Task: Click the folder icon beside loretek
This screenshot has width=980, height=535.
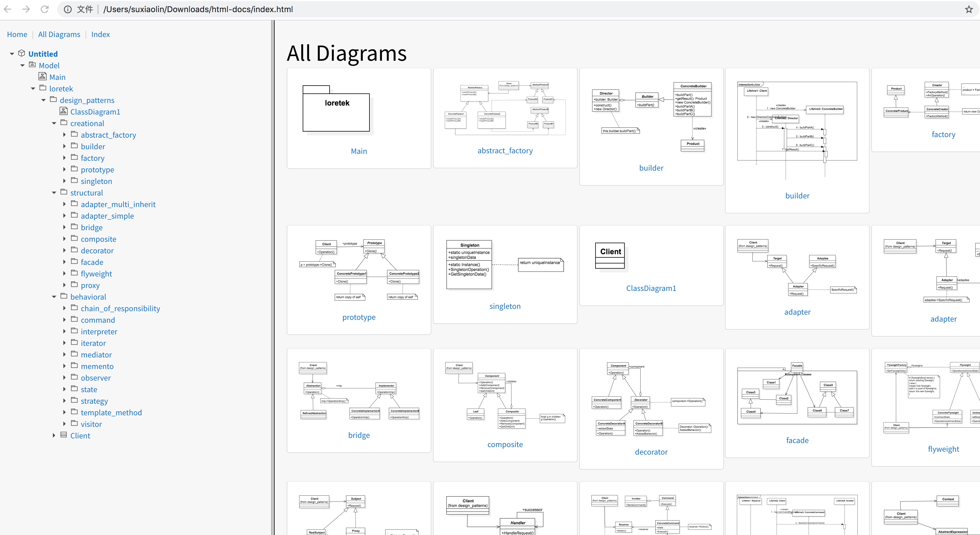Action: 42,88
